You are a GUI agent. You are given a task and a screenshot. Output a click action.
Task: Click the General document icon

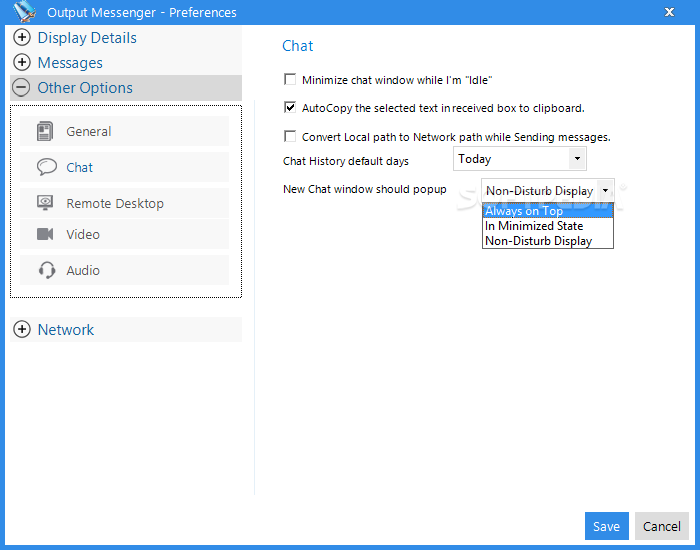(45, 131)
